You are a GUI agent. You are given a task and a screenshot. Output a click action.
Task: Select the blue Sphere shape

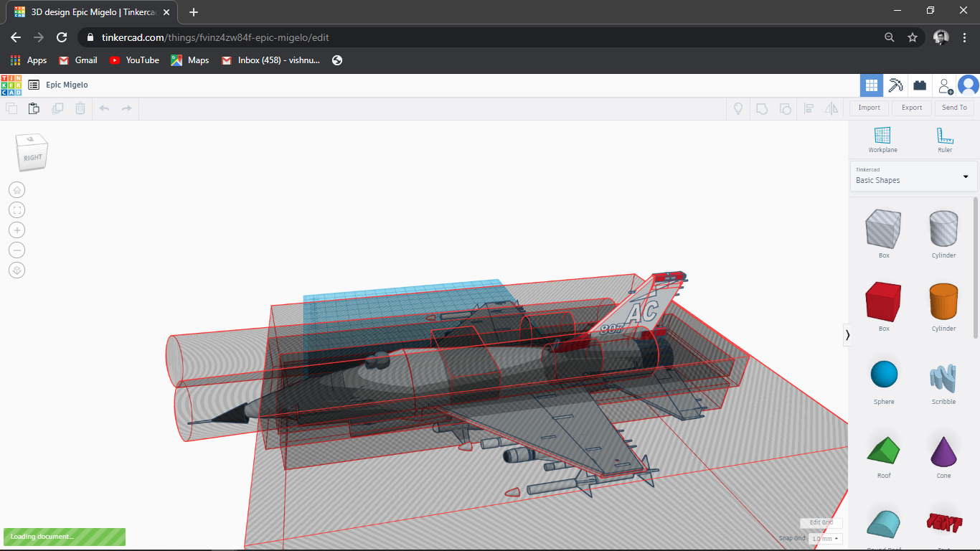tap(883, 373)
